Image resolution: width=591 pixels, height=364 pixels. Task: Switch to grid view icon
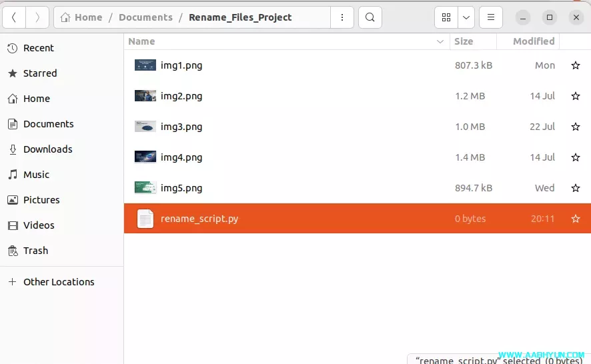tap(446, 17)
